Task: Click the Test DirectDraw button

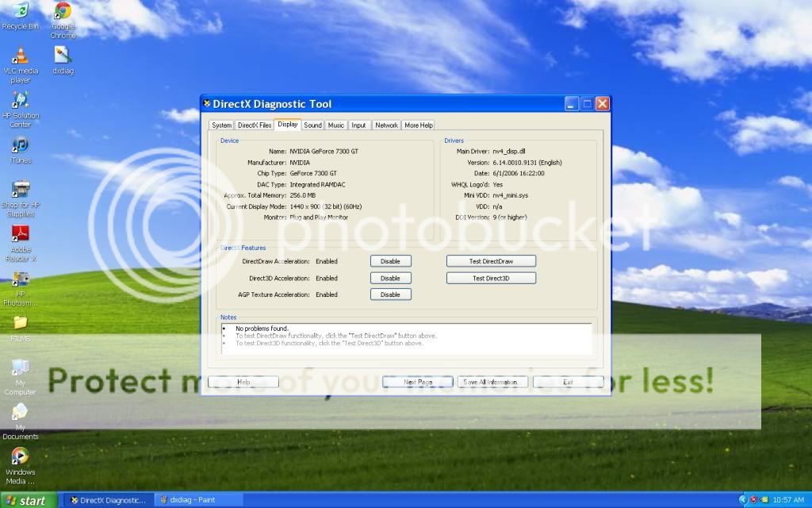Action: 491,261
